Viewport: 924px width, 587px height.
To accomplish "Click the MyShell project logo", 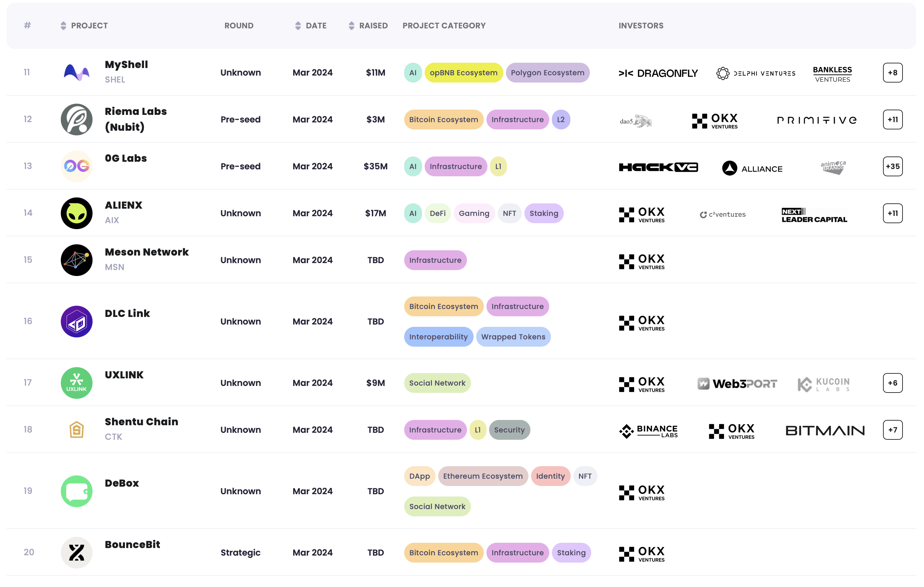I will [76, 72].
